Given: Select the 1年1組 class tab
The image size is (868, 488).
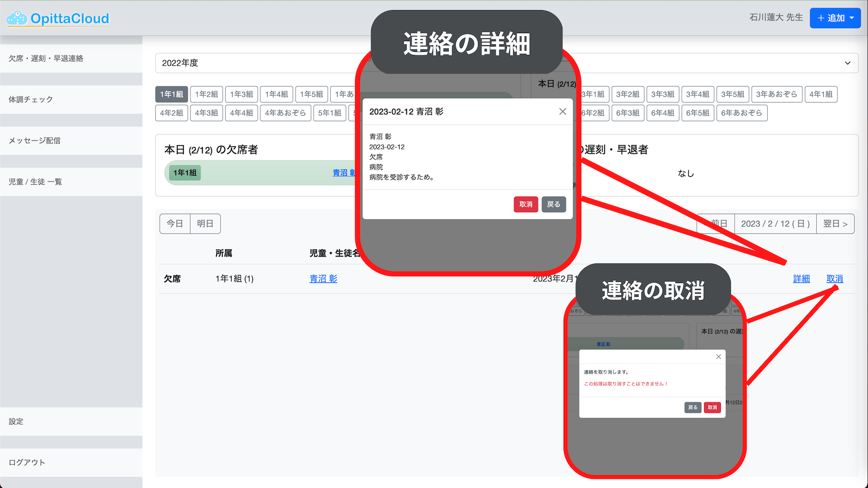Looking at the screenshot, I should [172, 94].
